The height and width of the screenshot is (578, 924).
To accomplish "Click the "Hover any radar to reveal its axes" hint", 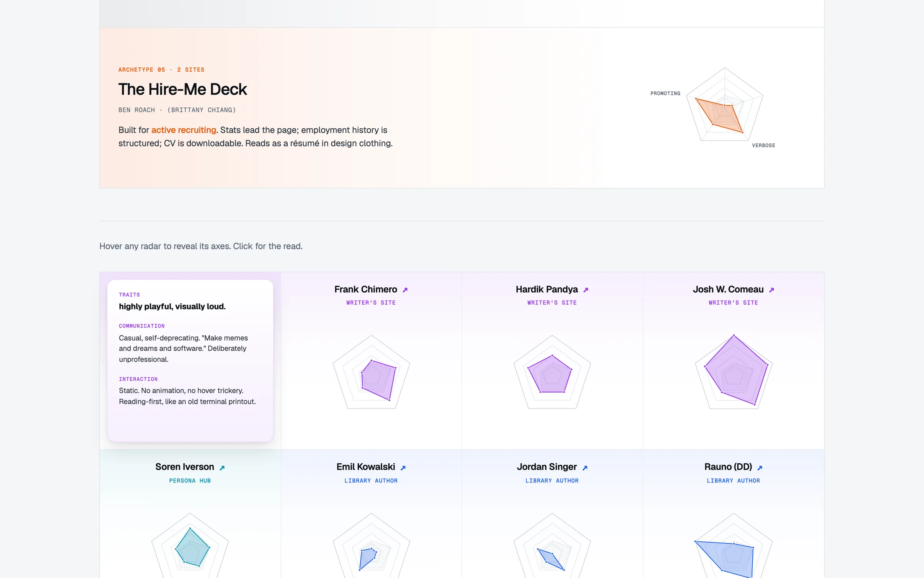I will coord(201,246).
